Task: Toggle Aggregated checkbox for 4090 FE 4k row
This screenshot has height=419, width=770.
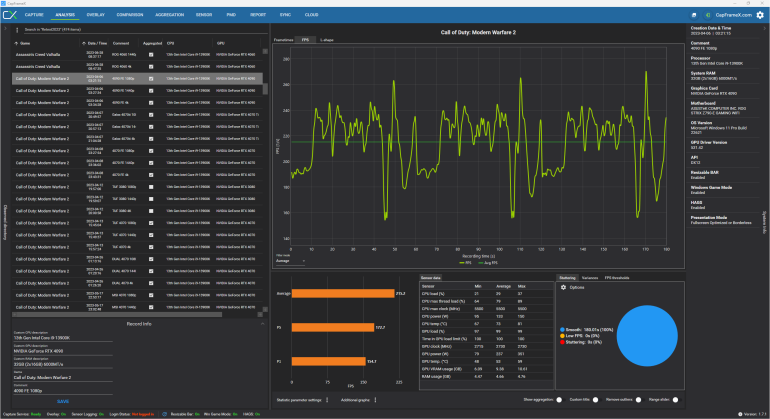Action: 151,103
